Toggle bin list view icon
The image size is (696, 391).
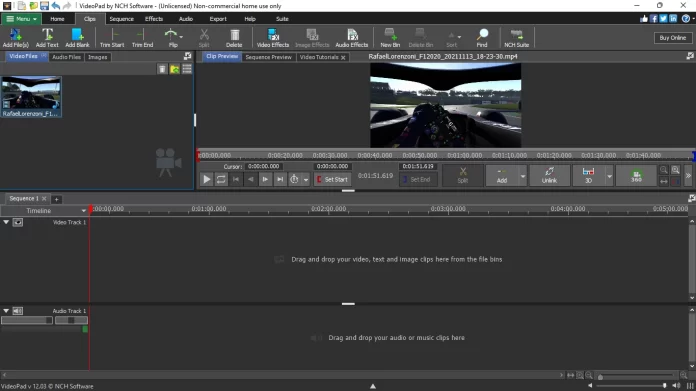tap(187, 69)
